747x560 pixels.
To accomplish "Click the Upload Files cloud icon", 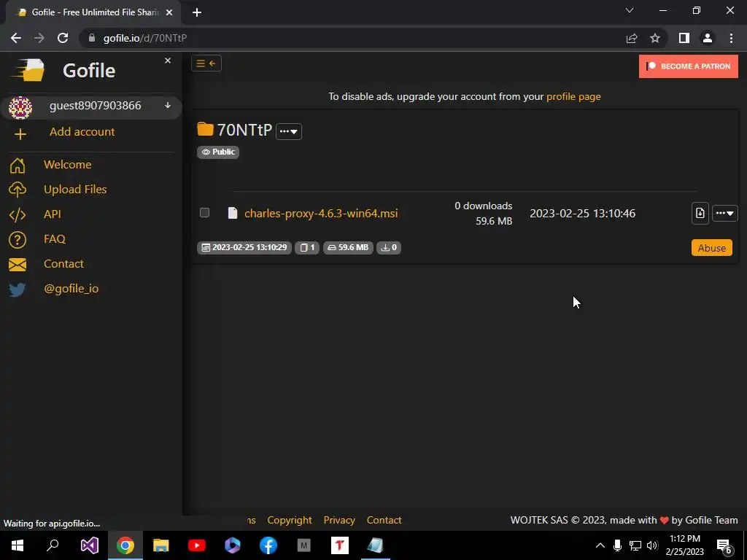I will (18, 190).
